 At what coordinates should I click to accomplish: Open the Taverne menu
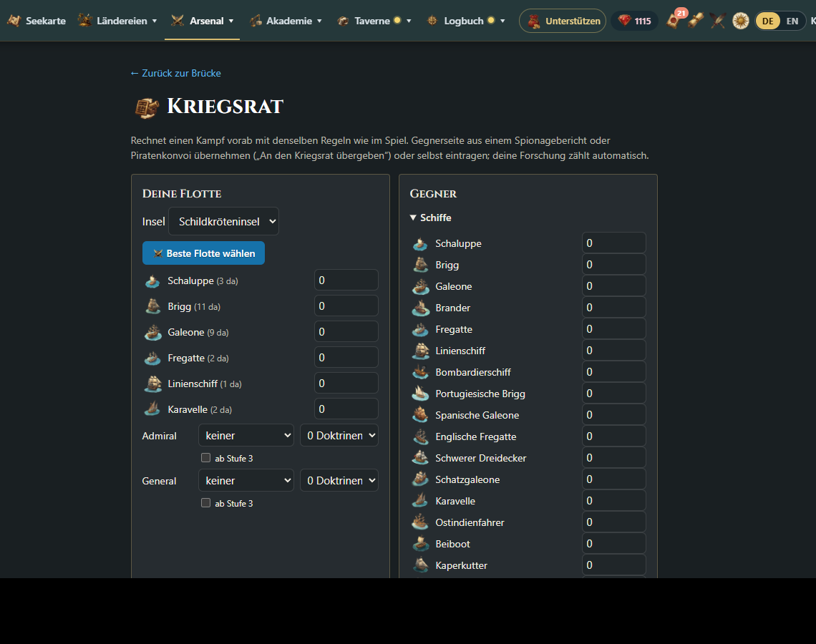(x=374, y=21)
